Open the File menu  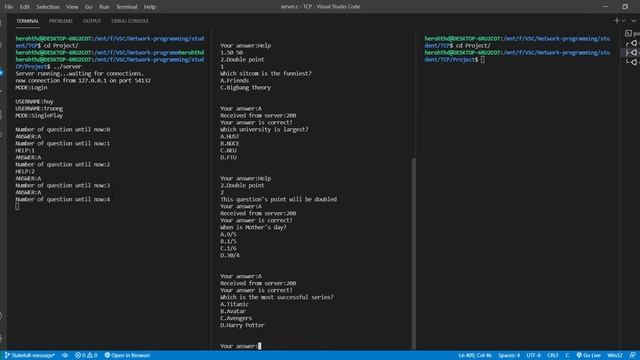(x=9, y=7)
